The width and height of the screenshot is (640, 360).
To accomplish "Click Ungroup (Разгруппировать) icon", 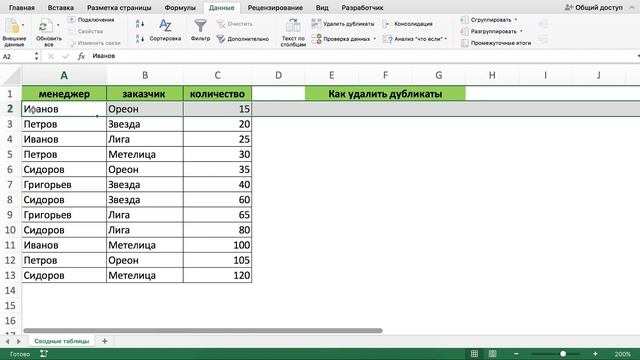I will 464,31.
